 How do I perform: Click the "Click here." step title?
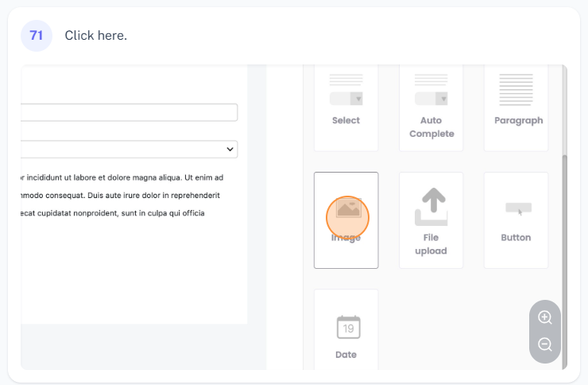(95, 36)
